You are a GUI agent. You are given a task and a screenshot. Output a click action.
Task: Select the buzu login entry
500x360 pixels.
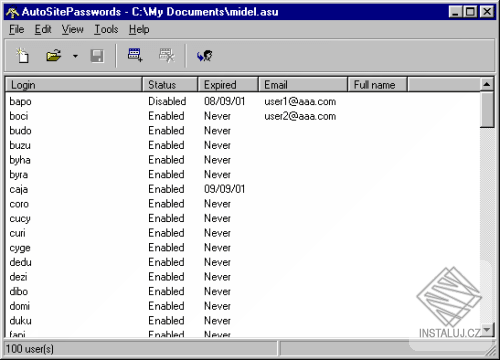pos(20,145)
